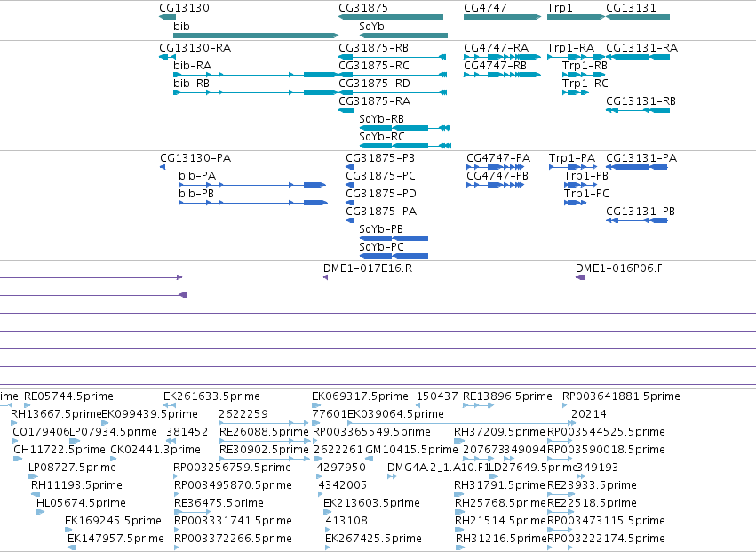Select EST GH11722.5prime
Viewport: 756px width, 552px height.
(60, 450)
